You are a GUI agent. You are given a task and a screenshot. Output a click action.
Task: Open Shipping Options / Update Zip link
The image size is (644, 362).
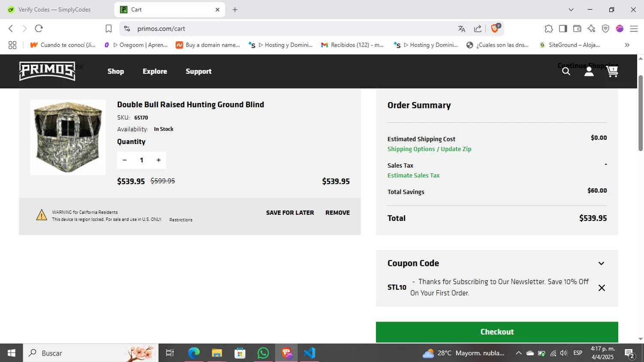[x=429, y=149]
